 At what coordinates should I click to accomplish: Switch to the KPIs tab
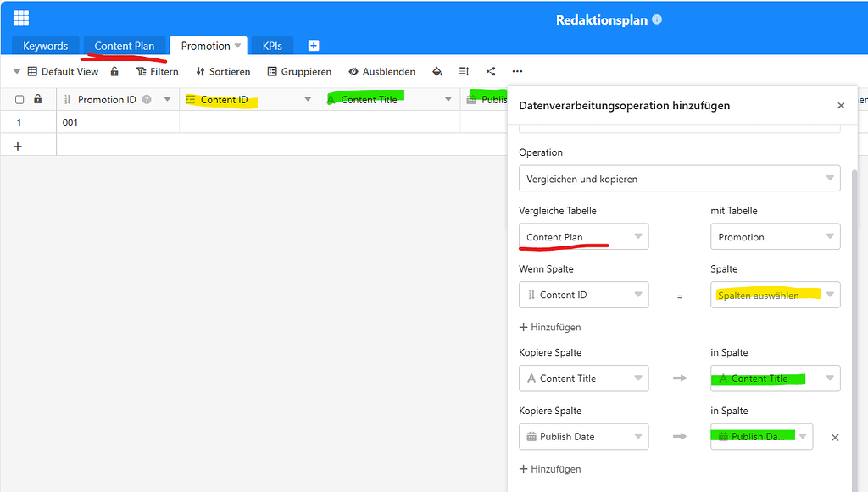271,46
